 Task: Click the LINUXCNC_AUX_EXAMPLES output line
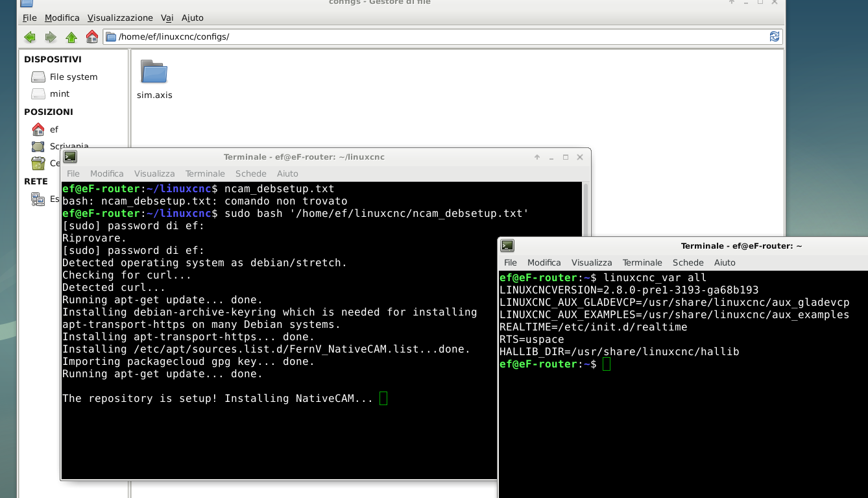point(674,315)
